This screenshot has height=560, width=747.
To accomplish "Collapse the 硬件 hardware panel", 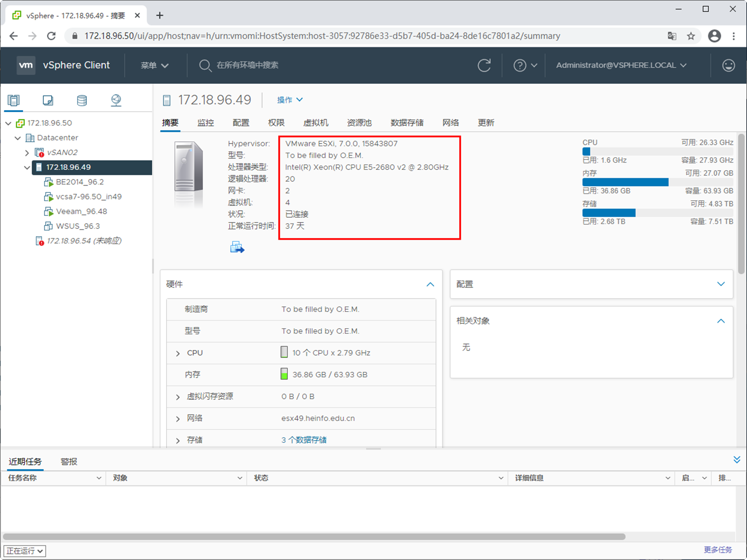I will [x=430, y=284].
